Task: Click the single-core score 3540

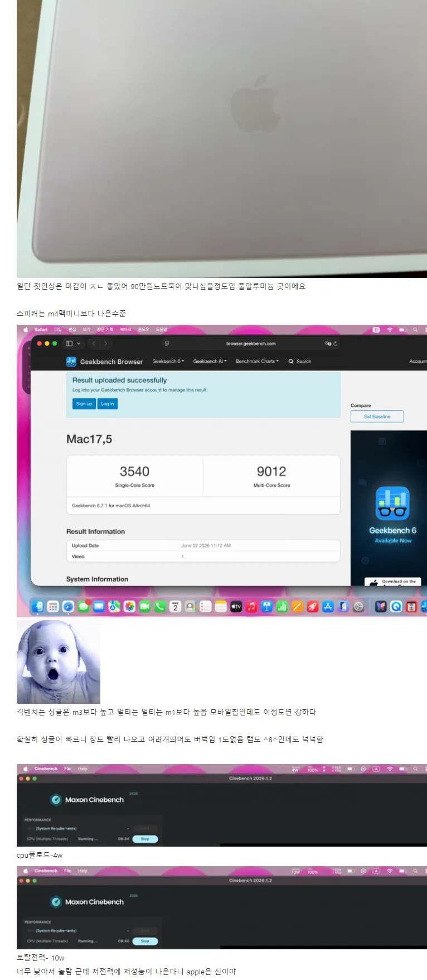Action: pos(135,472)
